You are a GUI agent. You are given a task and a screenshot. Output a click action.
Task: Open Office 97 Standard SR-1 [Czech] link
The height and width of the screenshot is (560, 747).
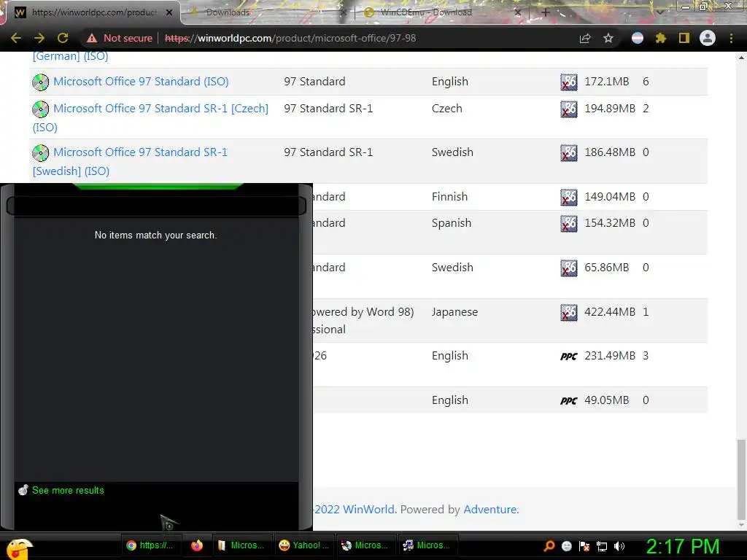click(160, 109)
